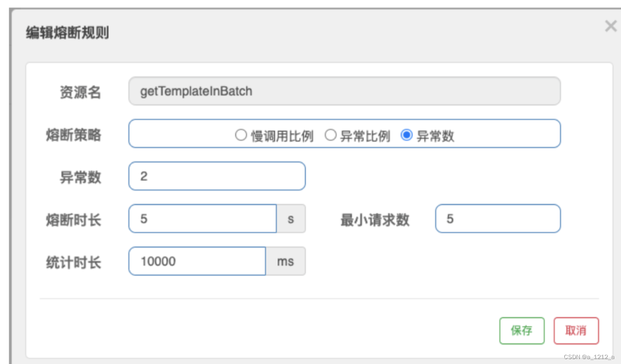Select the 慢调用比例 circuit breaker strategy
This screenshot has width=621, height=364.
241,135
